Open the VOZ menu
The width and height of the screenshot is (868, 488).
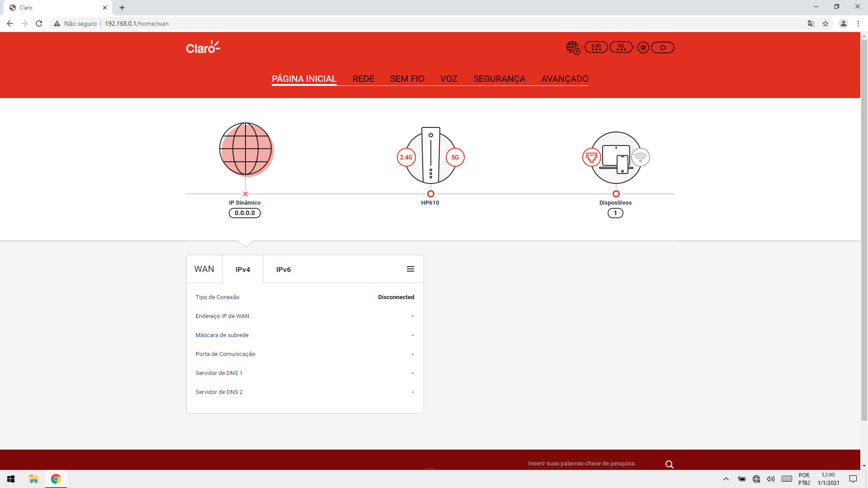click(449, 79)
